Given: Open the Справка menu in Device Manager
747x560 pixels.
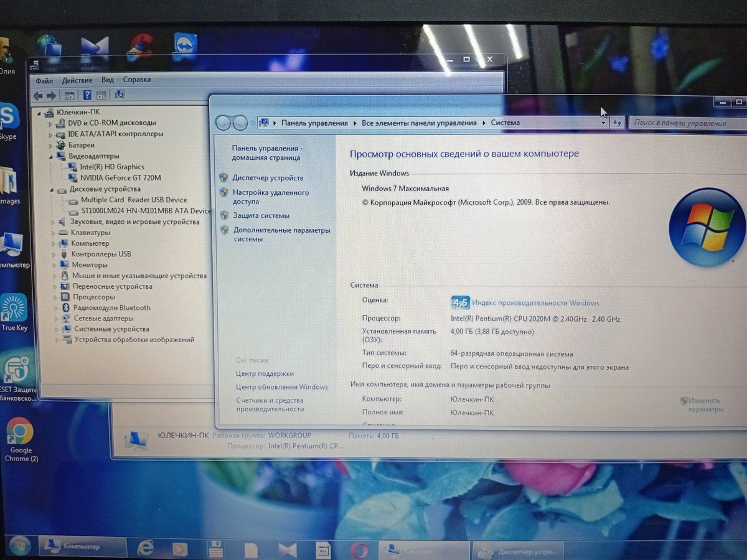Looking at the screenshot, I should (137, 80).
